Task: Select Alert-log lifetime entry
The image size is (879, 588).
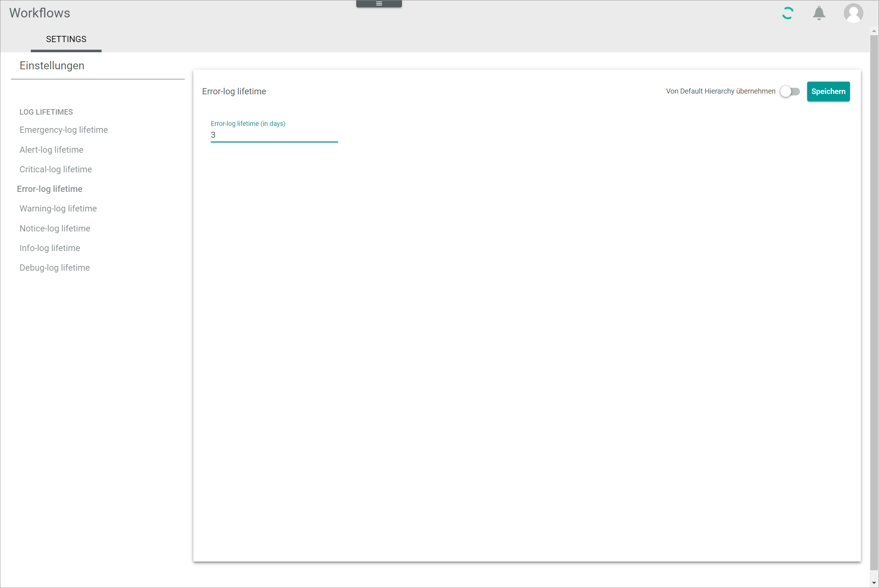Action: [x=52, y=149]
